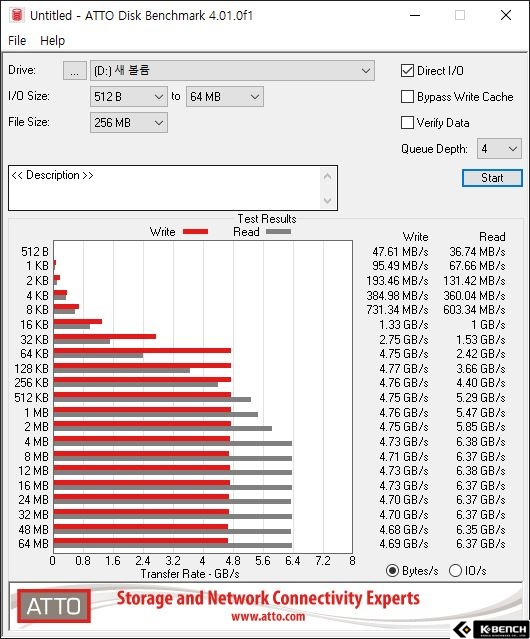Click the gray Read legend swatch
530x639 pixels.
pyautogui.click(x=278, y=231)
